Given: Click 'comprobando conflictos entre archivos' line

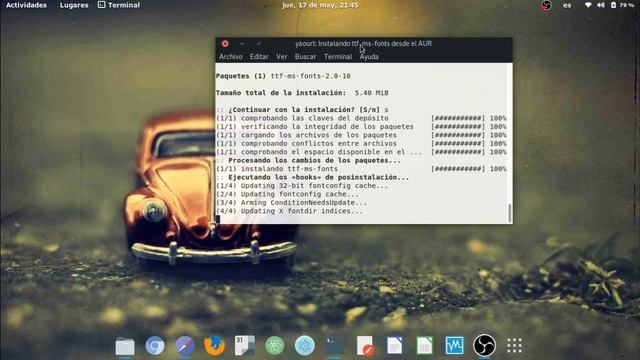Looking at the screenshot, I should [306, 143].
